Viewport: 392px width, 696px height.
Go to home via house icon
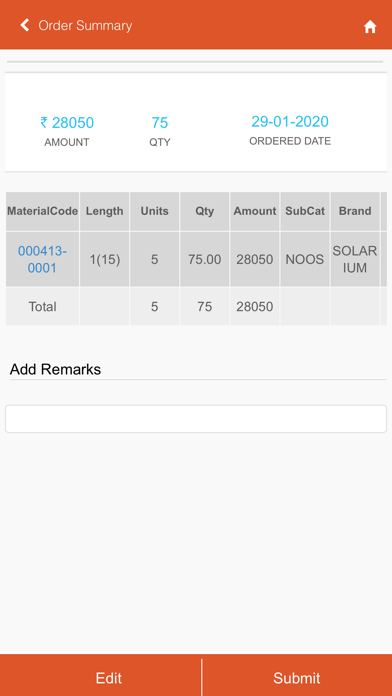tap(370, 27)
